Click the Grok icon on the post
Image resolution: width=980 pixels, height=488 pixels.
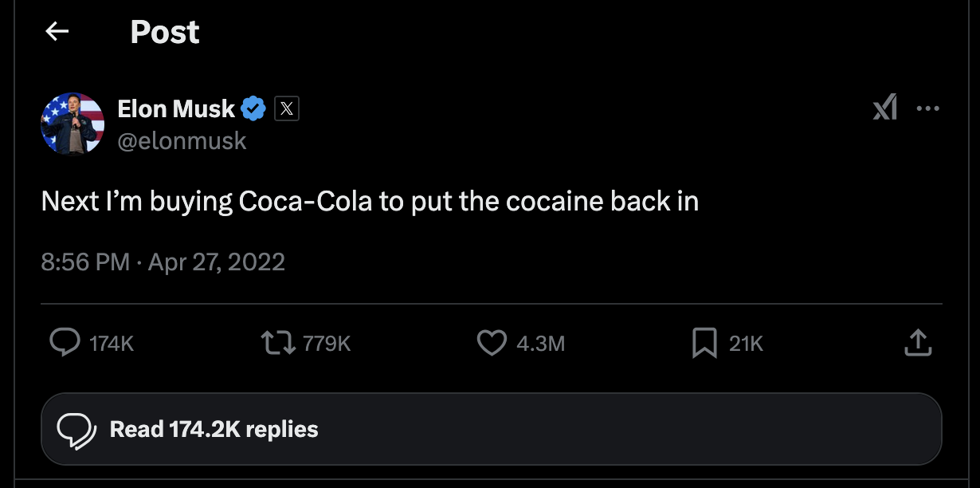coord(884,108)
